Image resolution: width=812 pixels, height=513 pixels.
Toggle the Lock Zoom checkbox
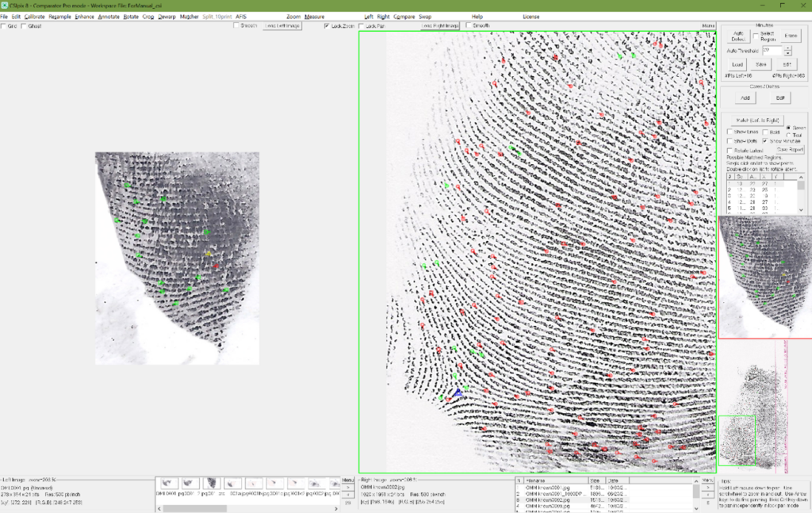(x=327, y=26)
